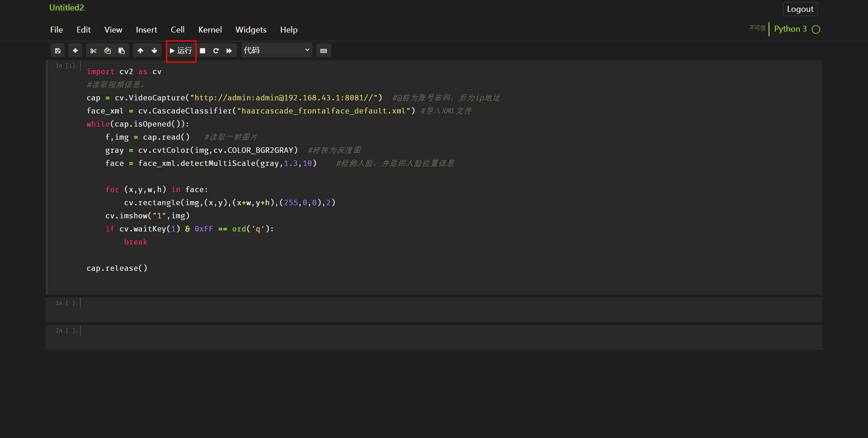Open the Cell menu
Viewport: 868px width, 438px height.
tap(178, 30)
